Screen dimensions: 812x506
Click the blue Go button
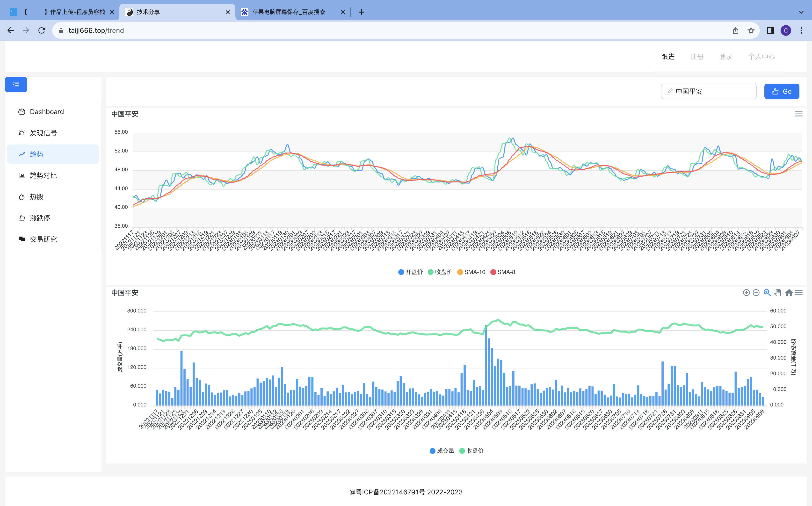point(782,91)
